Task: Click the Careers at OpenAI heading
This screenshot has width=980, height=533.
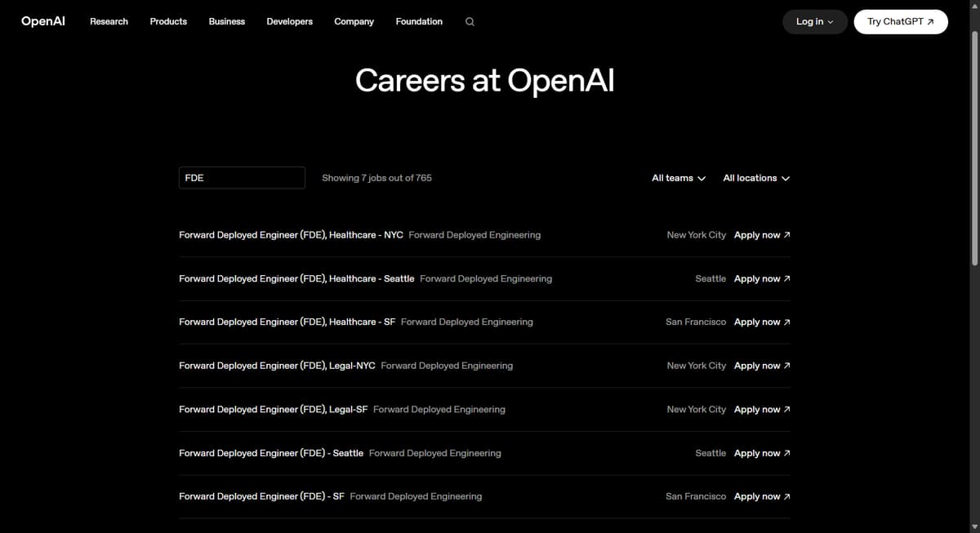Action: (x=484, y=80)
